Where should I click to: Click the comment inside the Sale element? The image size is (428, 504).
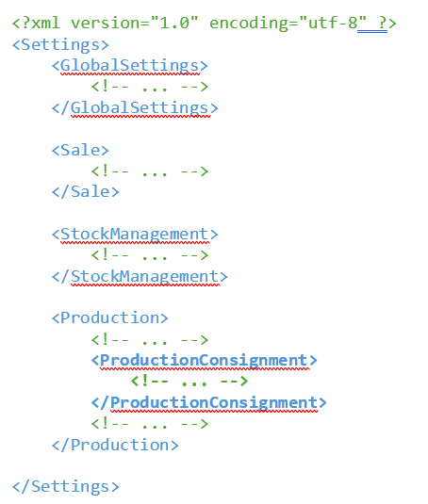150,171
